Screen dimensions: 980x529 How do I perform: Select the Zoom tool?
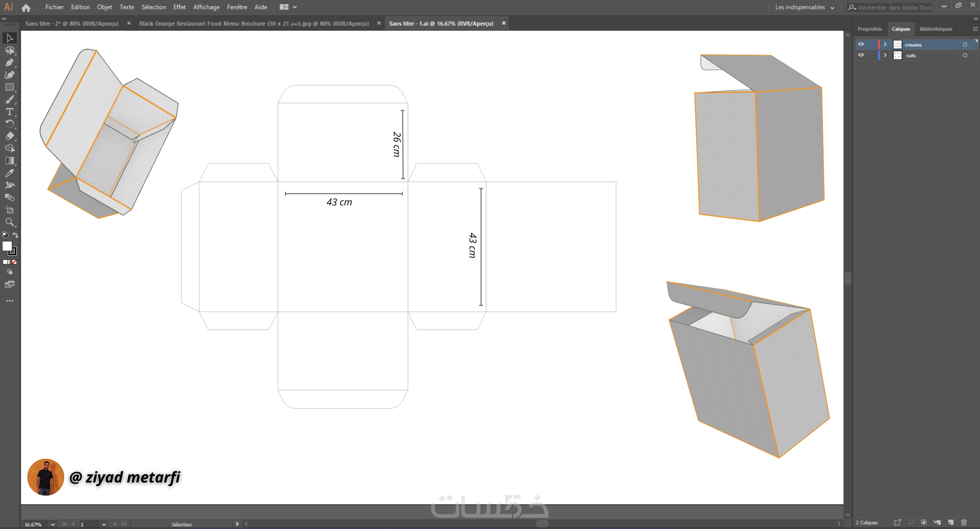click(9, 222)
